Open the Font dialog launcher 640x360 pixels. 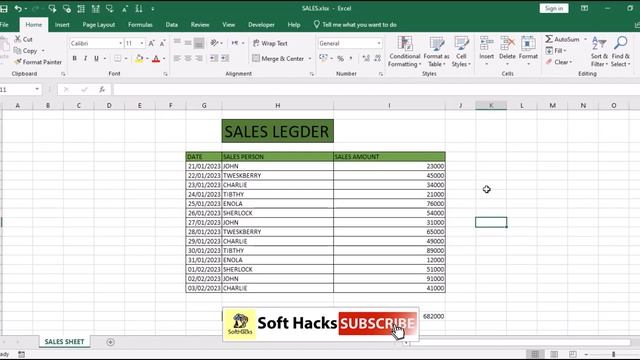(x=165, y=74)
